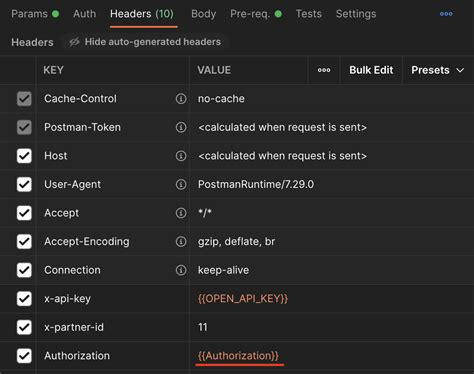Uncheck the Host header checkbox

[24, 156]
